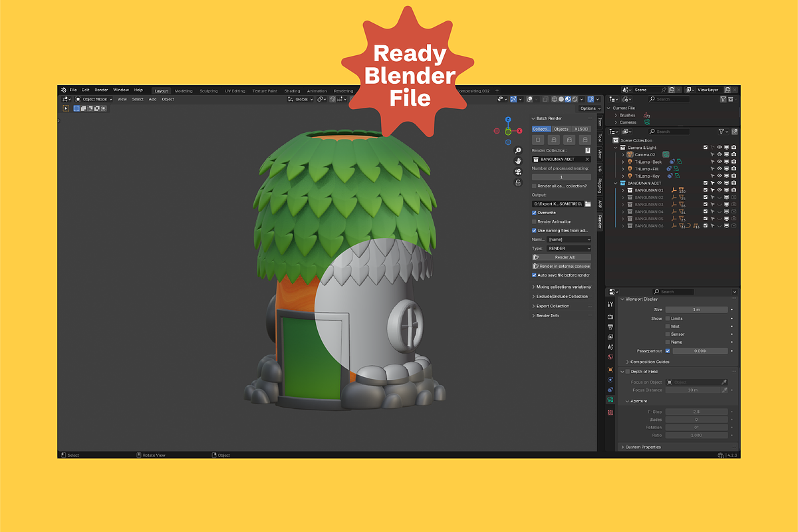Open the Scene properties tab icon
Image resolution: width=798 pixels, height=532 pixels.
point(610,346)
